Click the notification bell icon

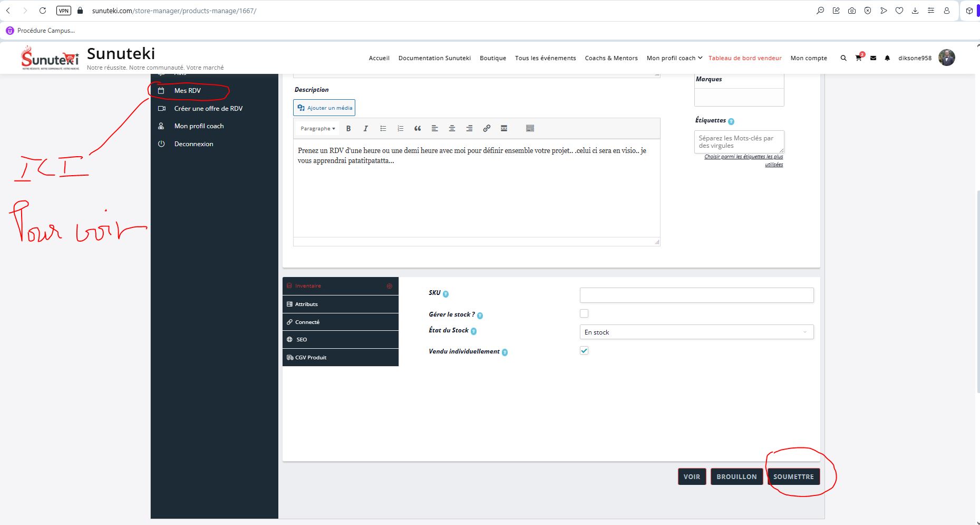pos(887,58)
